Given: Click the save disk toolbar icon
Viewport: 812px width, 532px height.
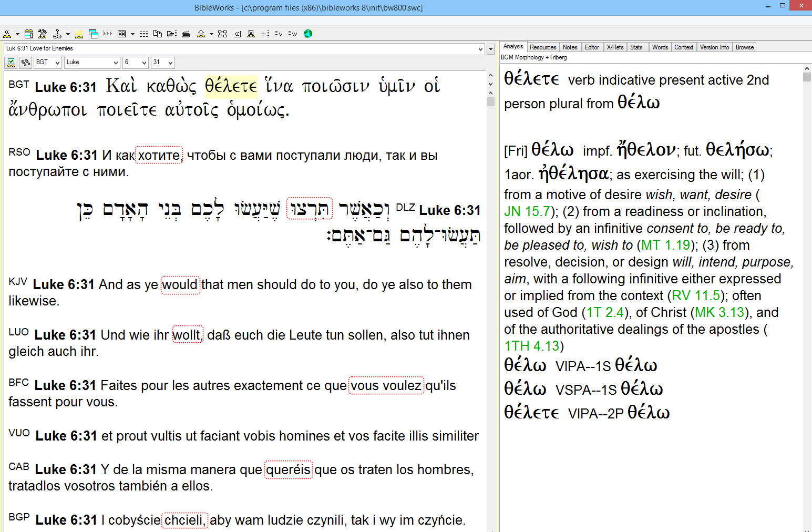Looking at the screenshot, I should pos(251,34).
